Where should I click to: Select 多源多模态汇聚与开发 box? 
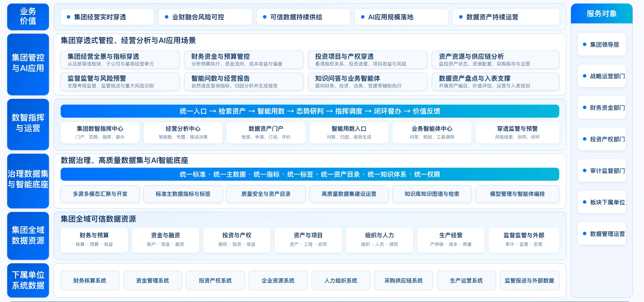(x=100, y=194)
